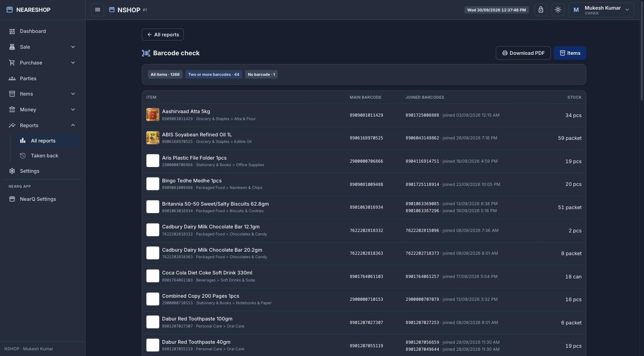This screenshot has height=356, width=644.
Task: Filter by Two or more barcodes
Action: coord(214,75)
